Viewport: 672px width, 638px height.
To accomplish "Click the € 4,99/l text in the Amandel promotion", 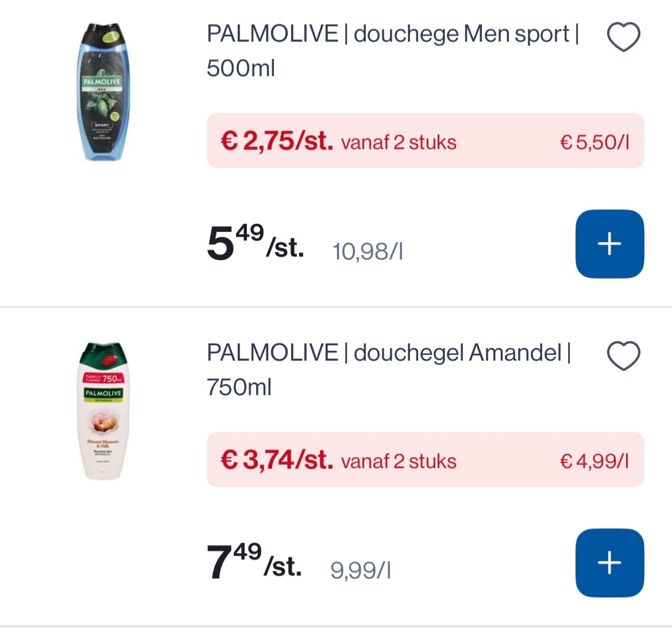I will click(594, 460).
